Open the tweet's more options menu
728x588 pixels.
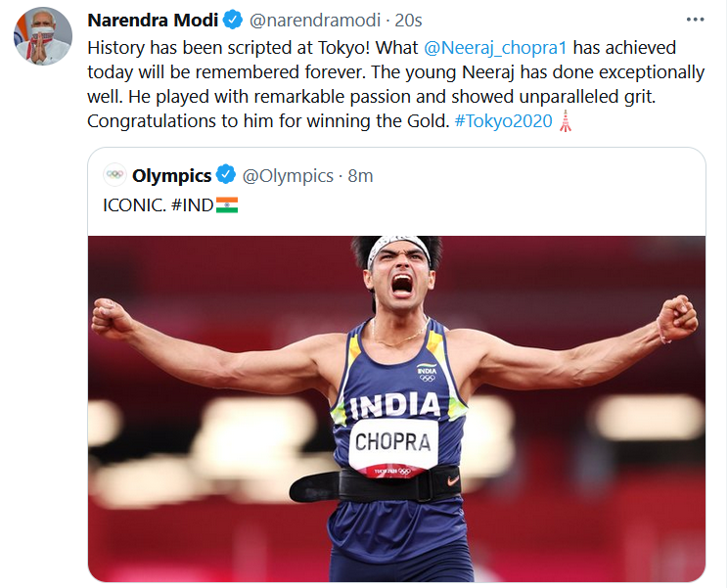695,20
